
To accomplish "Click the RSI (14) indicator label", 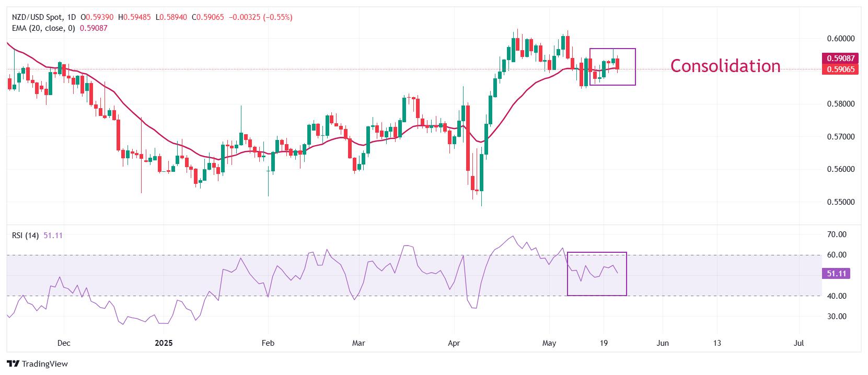I will coord(26,236).
